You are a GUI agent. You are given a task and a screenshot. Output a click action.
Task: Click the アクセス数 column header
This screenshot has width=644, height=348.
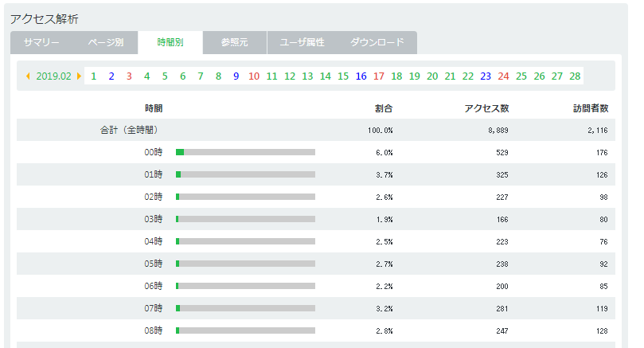[486, 108]
